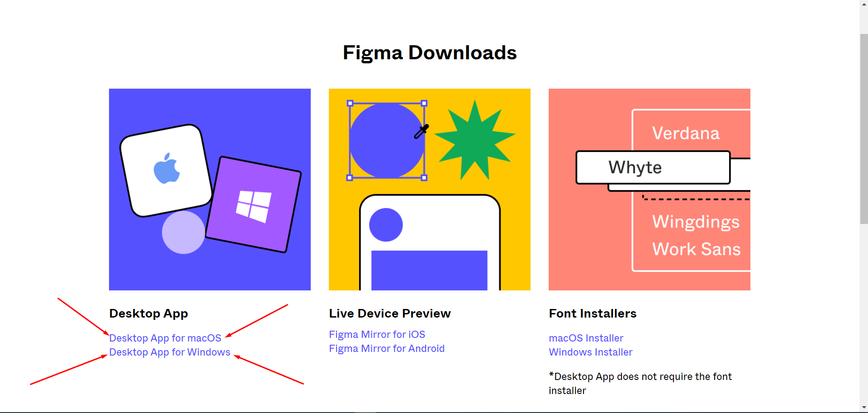This screenshot has height=413, width=868.
Task: Click the Whyte font label box
Action: [x=653, y=167]
